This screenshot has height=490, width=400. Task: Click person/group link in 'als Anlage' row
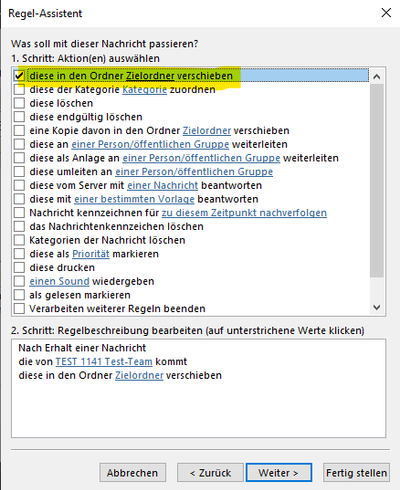click(x=201, y=158)
